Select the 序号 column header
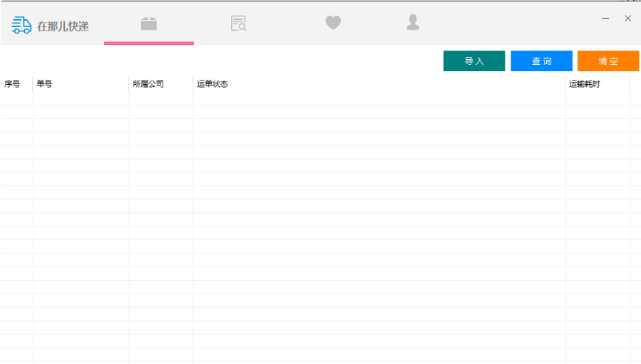The height and width of the screenshot is (364, 641). (x=16, y=84)
